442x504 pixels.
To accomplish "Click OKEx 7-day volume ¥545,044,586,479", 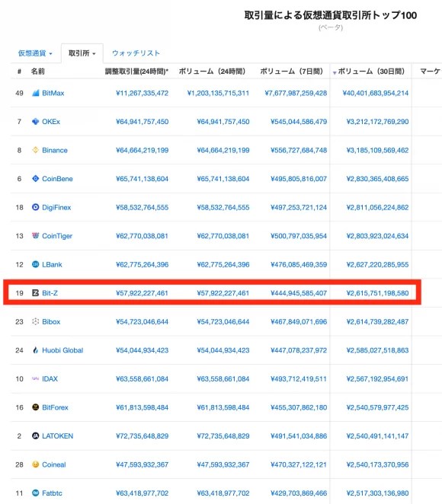I will [299, 122].
